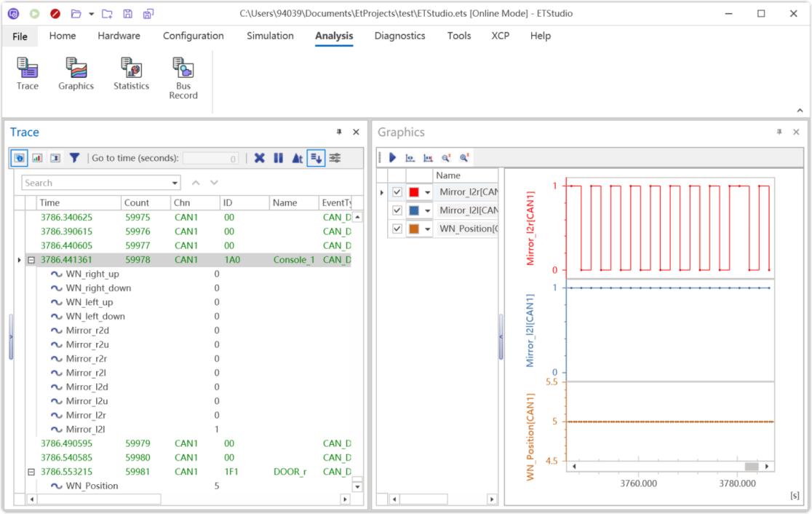
Task: Click the File menu button
Action: [20, 36]
